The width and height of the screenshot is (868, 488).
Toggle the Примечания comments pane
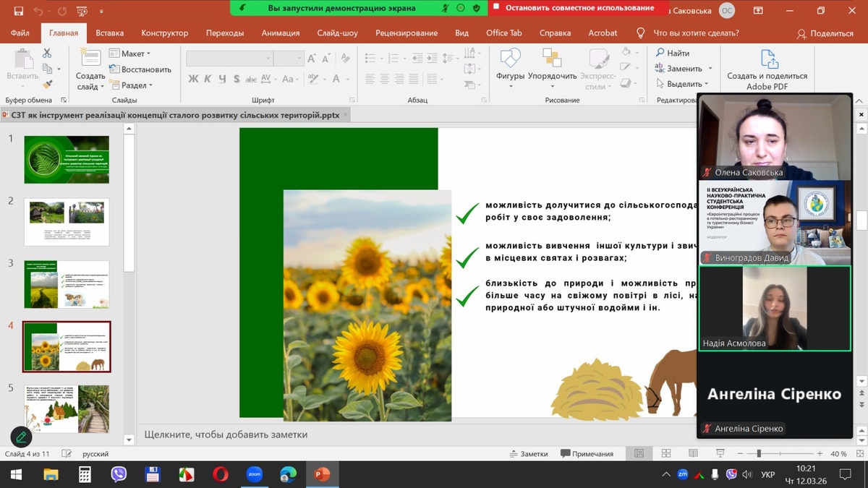pos(587,454)
